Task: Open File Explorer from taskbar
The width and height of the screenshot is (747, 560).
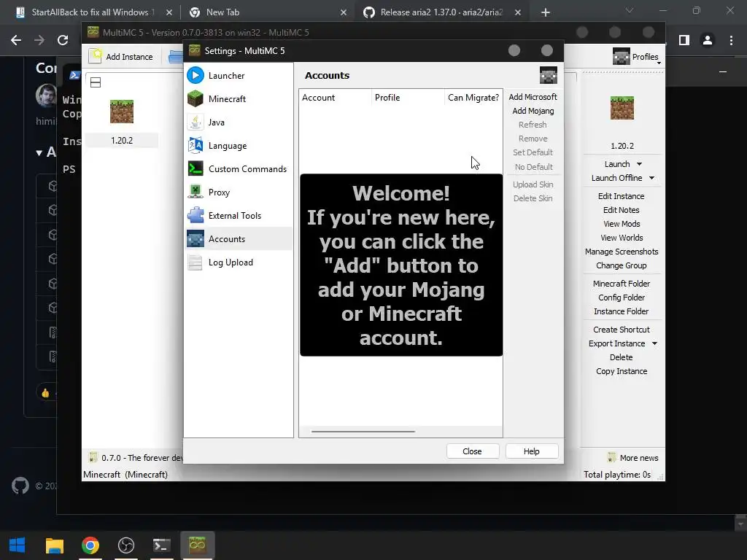Action: pos(54,545)
